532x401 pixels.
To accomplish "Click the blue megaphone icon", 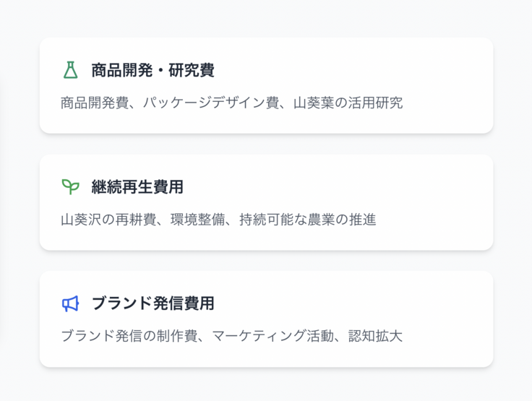I will tap(70, 303).
